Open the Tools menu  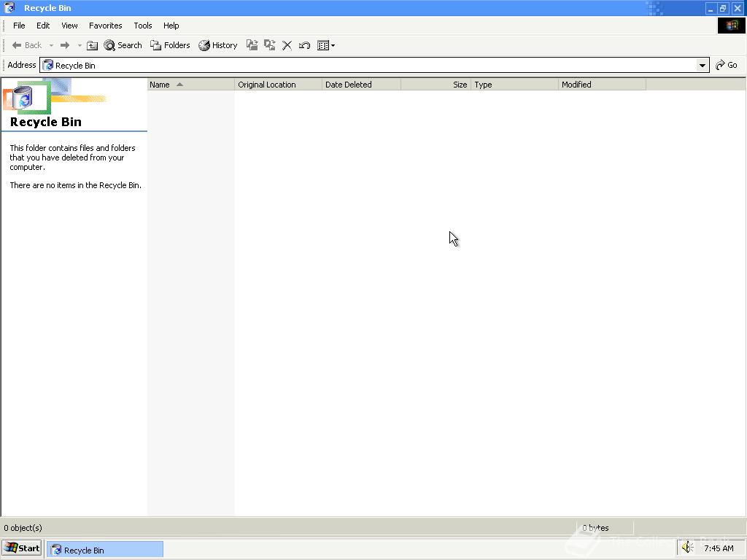143,26
